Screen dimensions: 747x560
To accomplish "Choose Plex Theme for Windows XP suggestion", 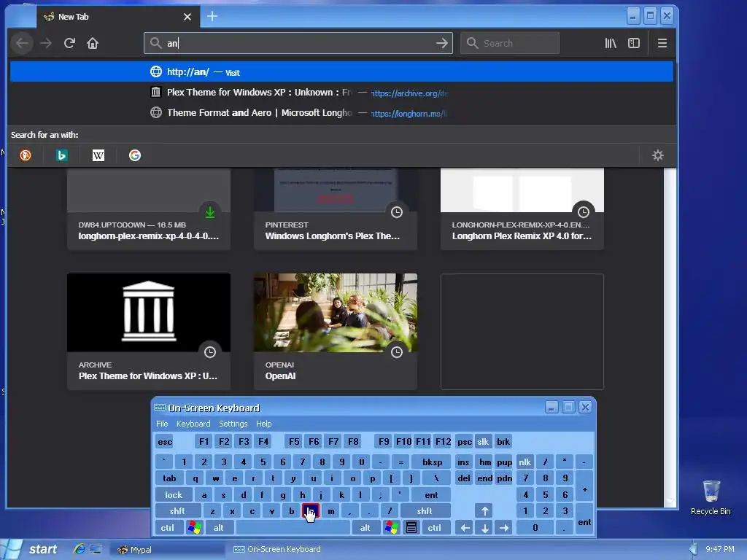I will point(341,93).
